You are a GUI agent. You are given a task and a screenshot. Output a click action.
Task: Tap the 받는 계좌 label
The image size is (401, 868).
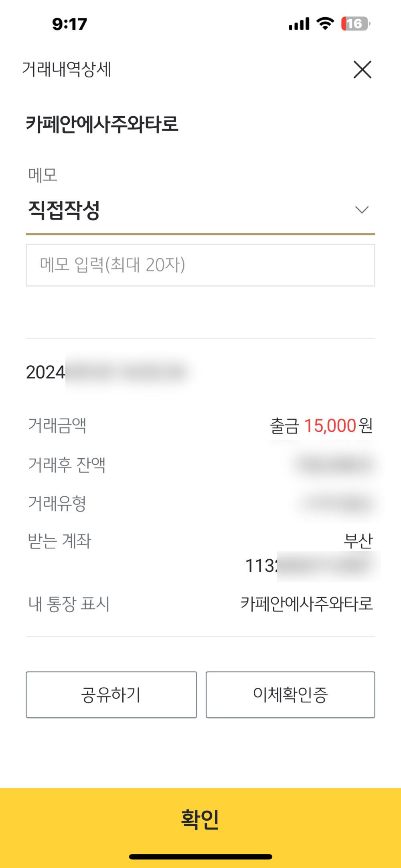click(60, 541)
